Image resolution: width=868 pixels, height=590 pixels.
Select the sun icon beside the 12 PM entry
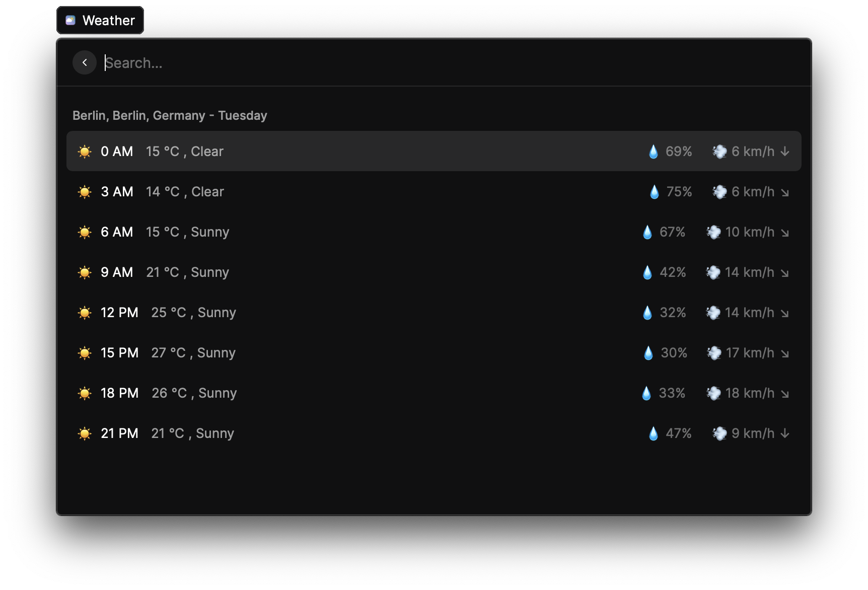85,313
